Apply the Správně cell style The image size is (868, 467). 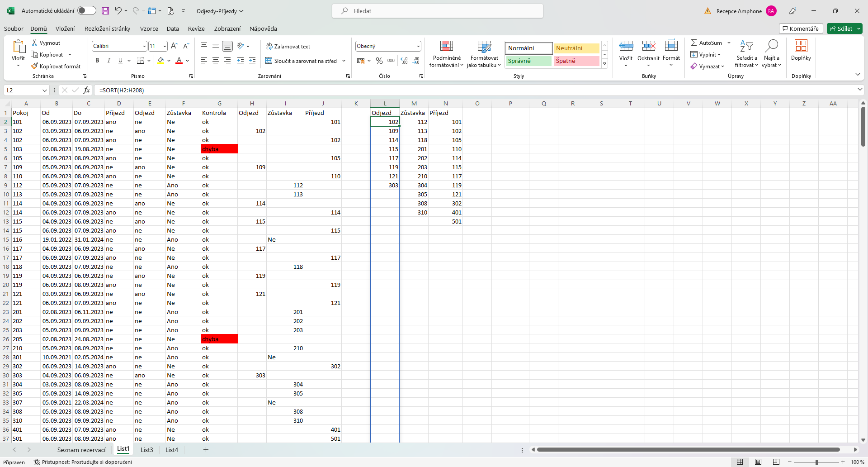pyautogui.click(x=528, y=61)
